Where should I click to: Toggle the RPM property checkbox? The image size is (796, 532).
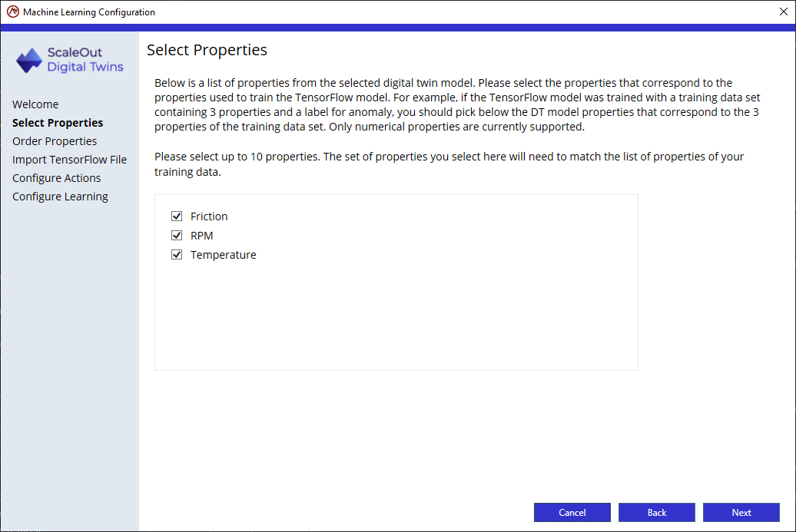click(x=177, y=236)
